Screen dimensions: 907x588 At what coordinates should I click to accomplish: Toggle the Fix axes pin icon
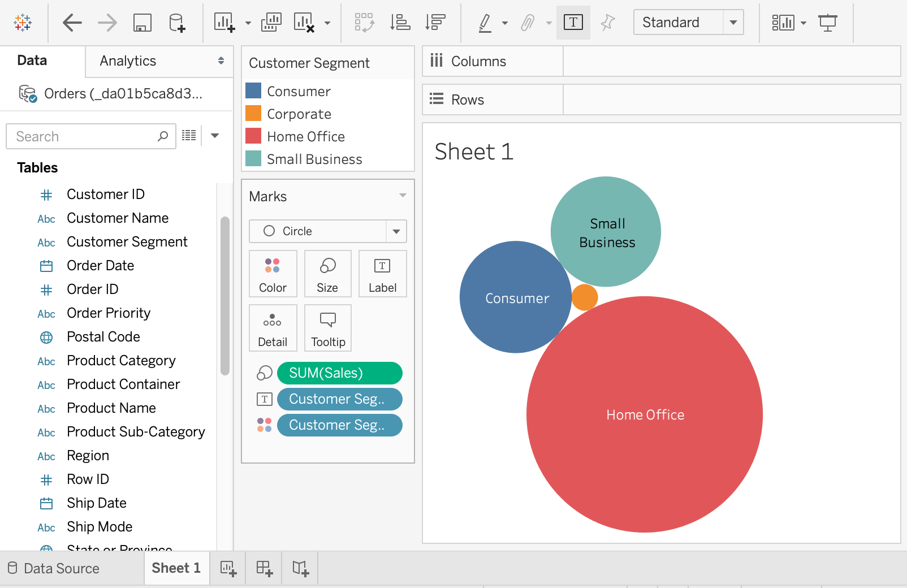pyautogui.click(x=608, y=23)
